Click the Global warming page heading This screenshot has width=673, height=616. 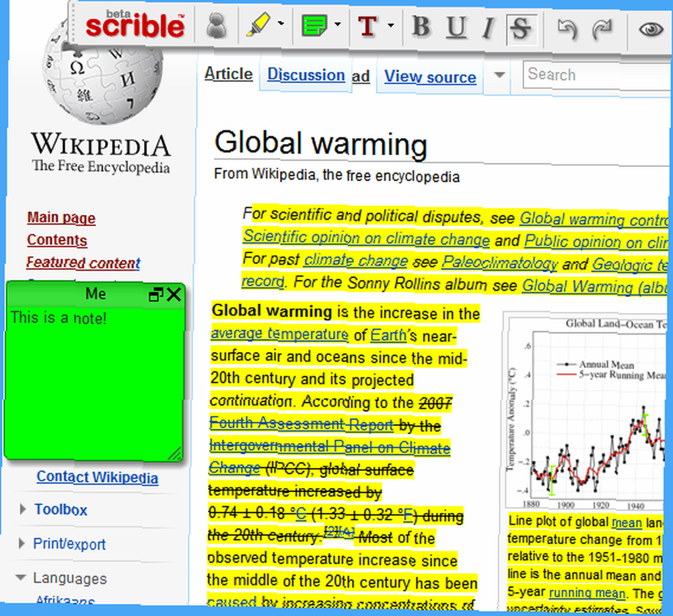(x=320, y=143)
